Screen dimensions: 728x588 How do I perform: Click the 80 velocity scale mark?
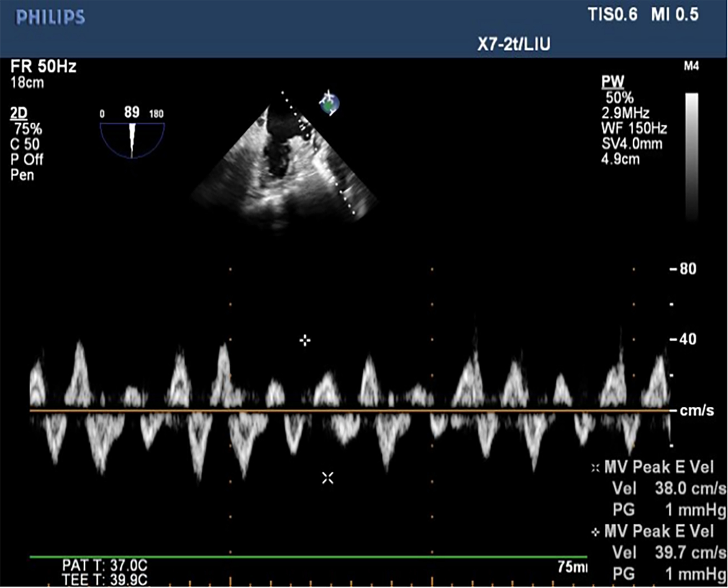pos(688,269)
